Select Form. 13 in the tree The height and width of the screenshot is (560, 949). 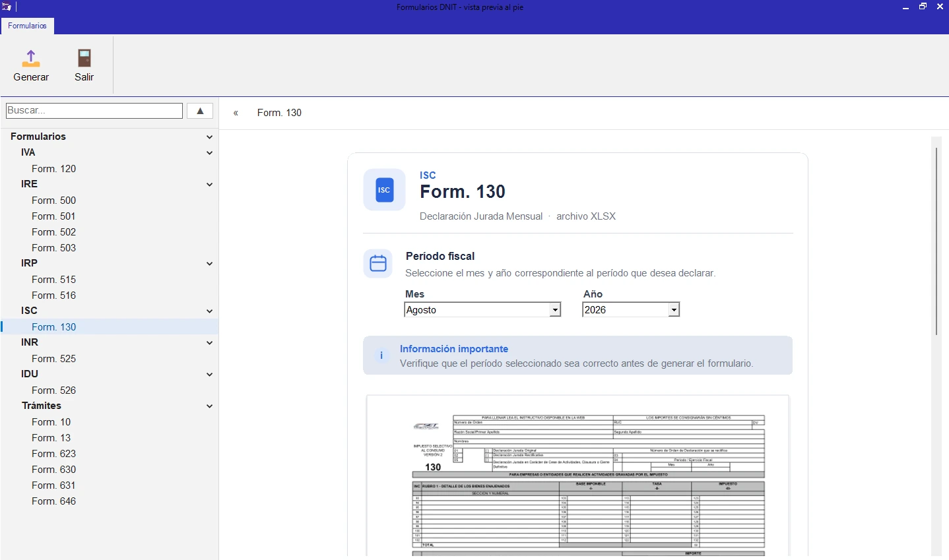coord(51,438)
